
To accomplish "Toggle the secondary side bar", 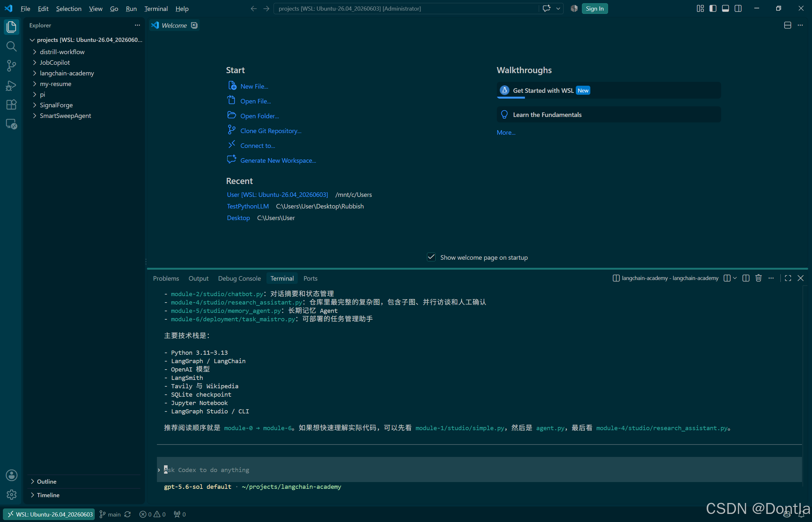I will pos(738,8).
